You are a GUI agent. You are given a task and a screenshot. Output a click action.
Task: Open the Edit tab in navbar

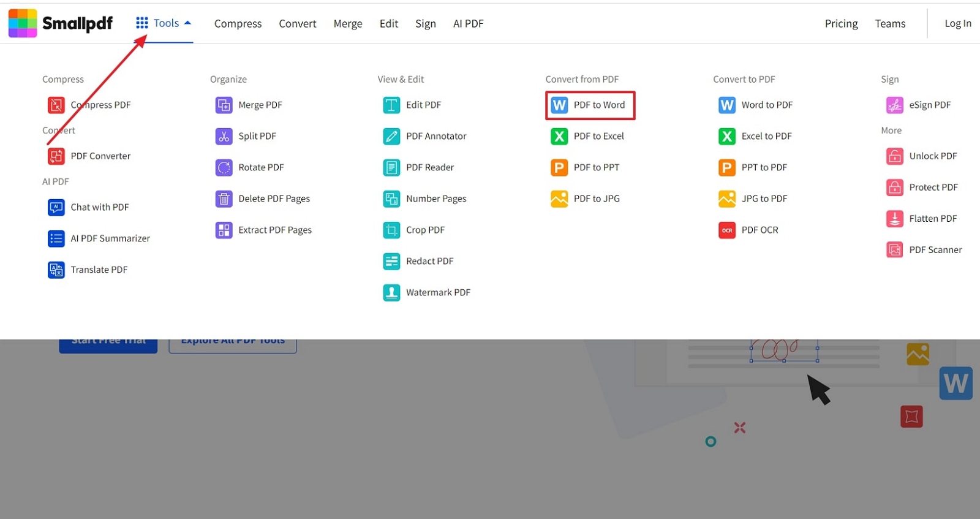(389, 23)
